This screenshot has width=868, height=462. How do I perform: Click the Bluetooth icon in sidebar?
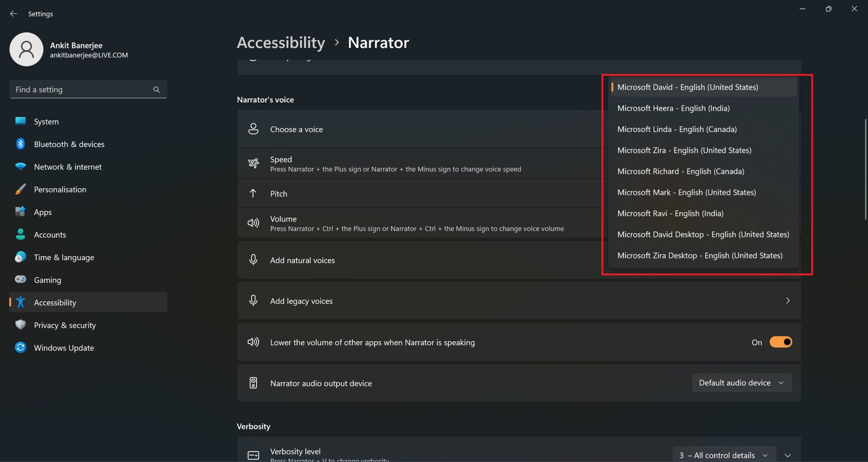click(20, 144)
